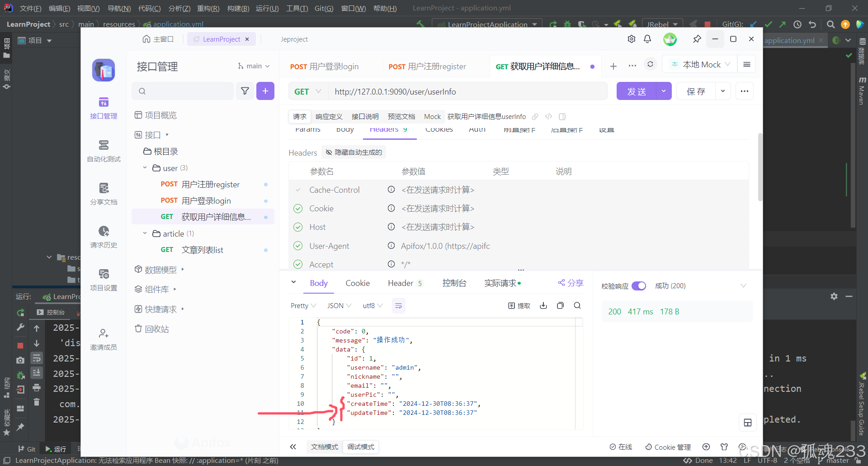Uncheck the Cookie header checkbox
This screenshot has width=868, height=466.
[x=298, y=209]
